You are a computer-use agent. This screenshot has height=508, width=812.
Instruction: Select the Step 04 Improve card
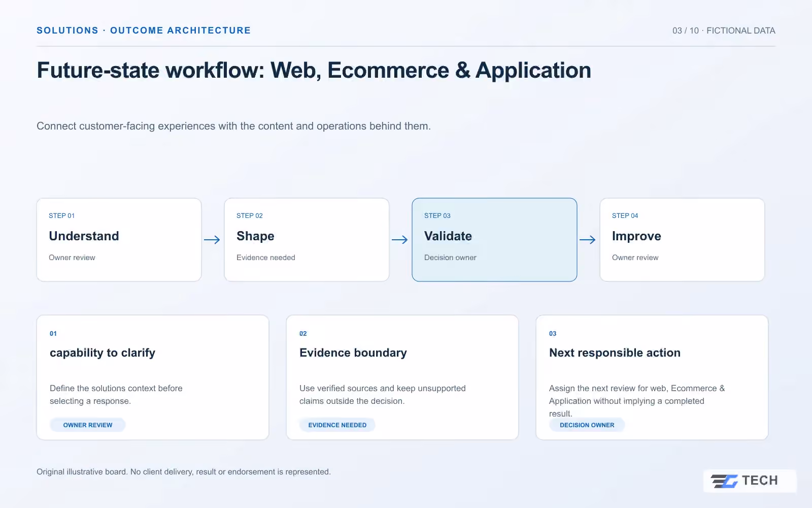pos(683,240)
